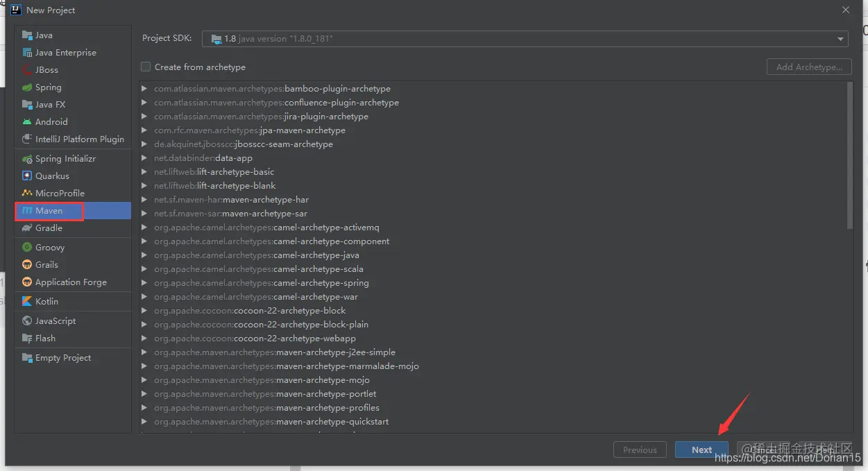Select maven-archetype-mojo row
Screen dimensions: 868x471
[493, 380]
